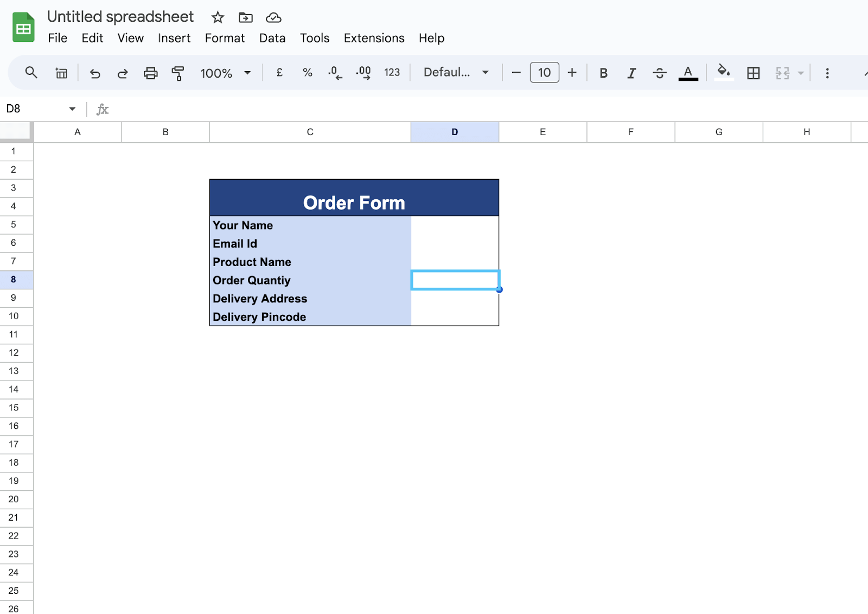Viewport: 868px width, 614px height.
Task: Click the search icon in the toolbar
Action: coord(31,72)
